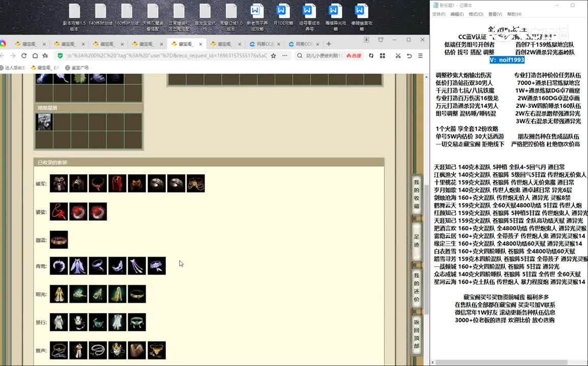The image size is (588, 366).
Task: Click the green security shield icon
Action: (60, 55)
